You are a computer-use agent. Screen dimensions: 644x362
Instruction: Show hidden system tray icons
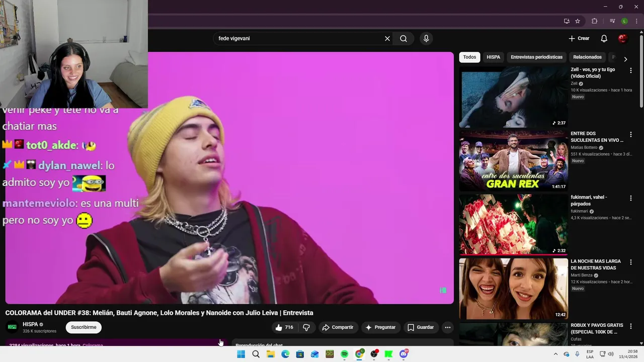555,354
